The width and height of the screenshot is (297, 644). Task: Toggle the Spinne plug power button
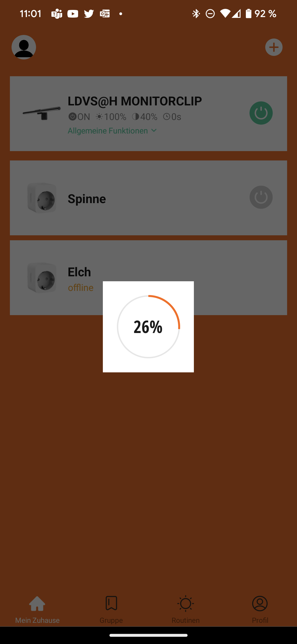pos(261,197)
